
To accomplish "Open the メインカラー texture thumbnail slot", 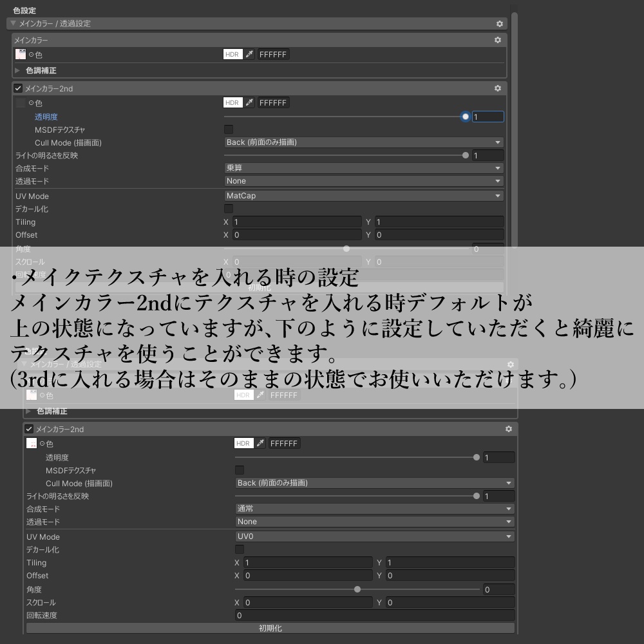I will coord(19,54).
